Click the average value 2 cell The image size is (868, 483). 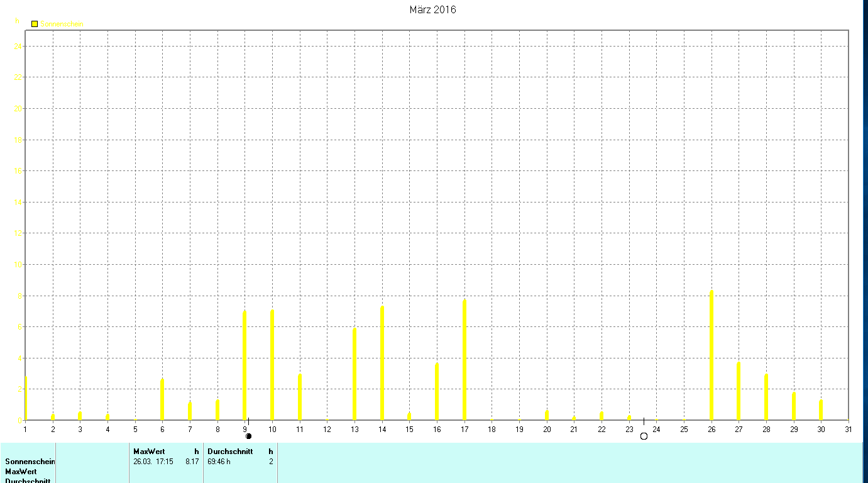[271, 462]
